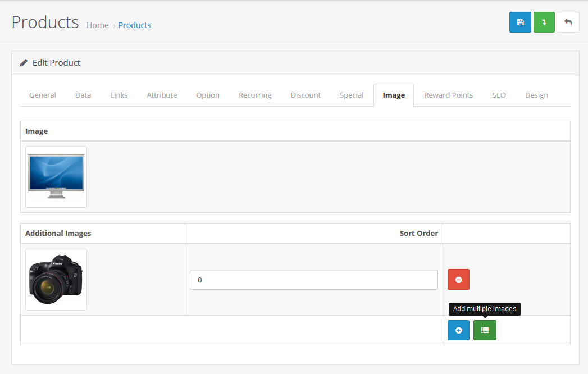Click the Home breadcrumb link
Screen dimensions: 588x374
coord(98,25)
